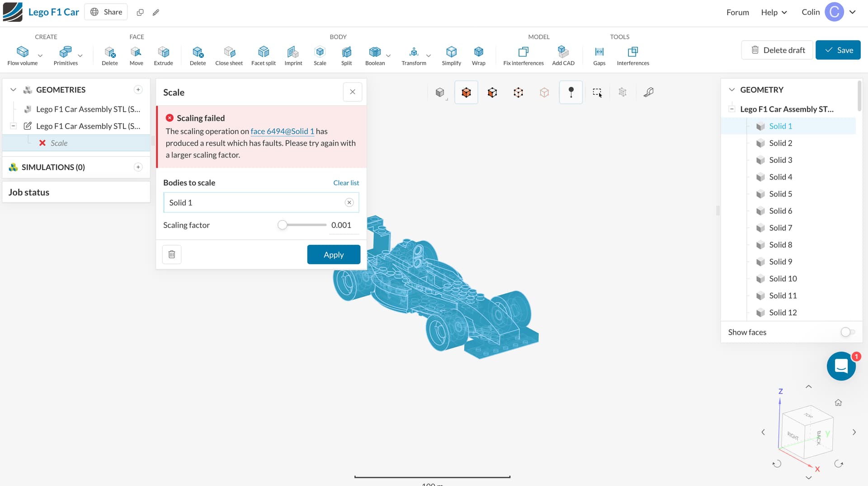Image resolution: width=868 pixels, height=486 pixels.
Task: Collapse the Lego F1 Car Assembly tree node
Action: click(731, 109)
